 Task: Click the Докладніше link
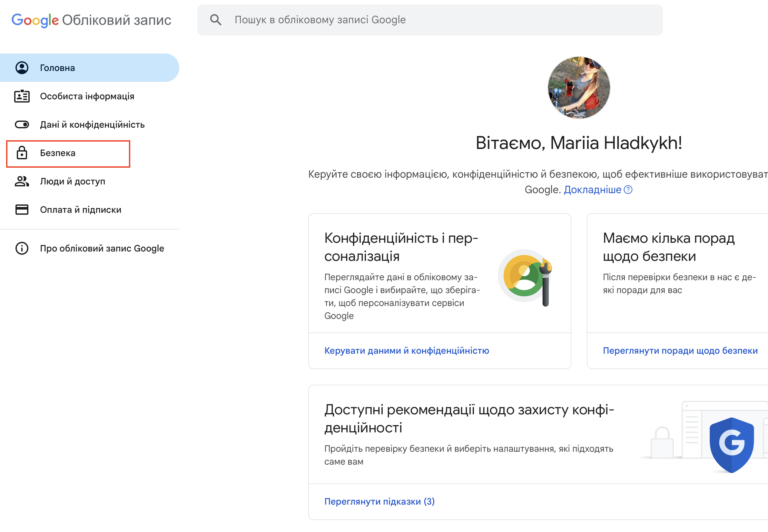[x=592, y=190]
